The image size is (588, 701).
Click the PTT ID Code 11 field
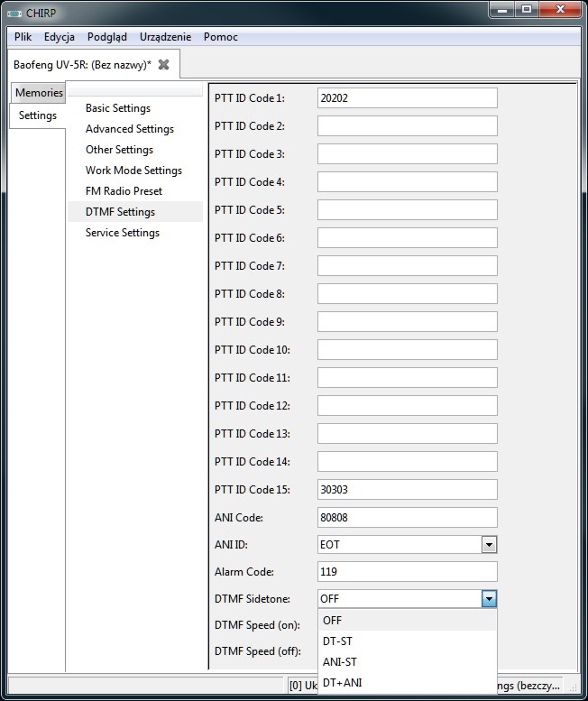407,377
